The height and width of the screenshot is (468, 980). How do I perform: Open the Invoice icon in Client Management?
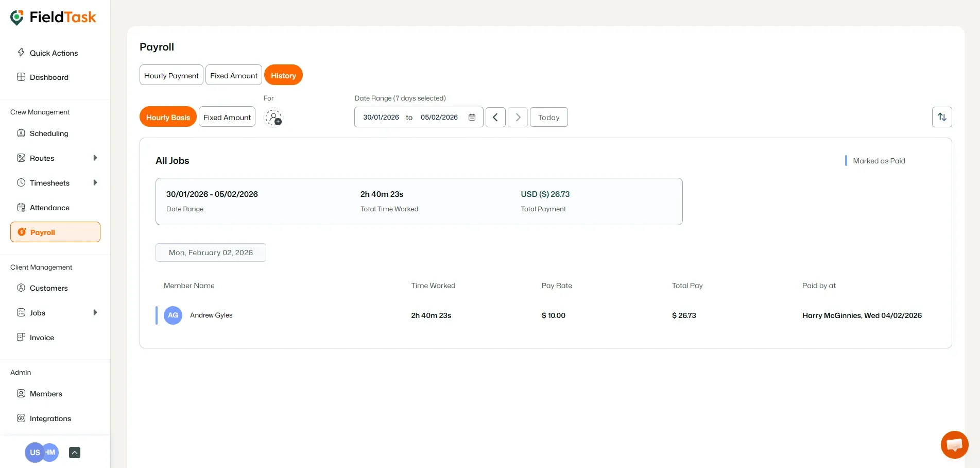pyautogui.click(x=21, y=337)
